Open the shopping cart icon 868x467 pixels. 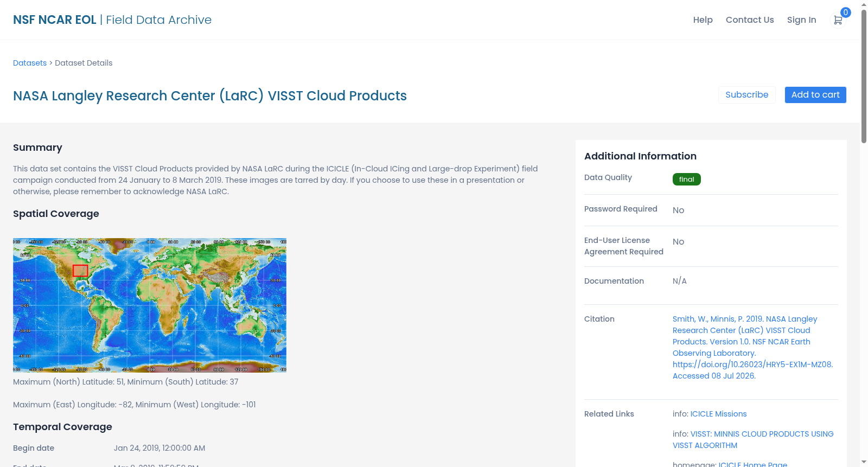tap(838, 20)
